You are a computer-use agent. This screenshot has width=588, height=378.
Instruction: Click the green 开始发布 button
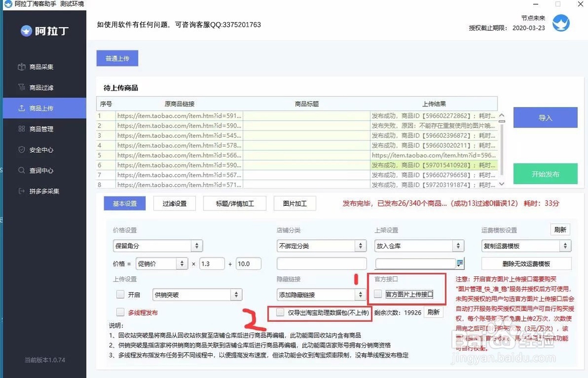pos(545,174)
